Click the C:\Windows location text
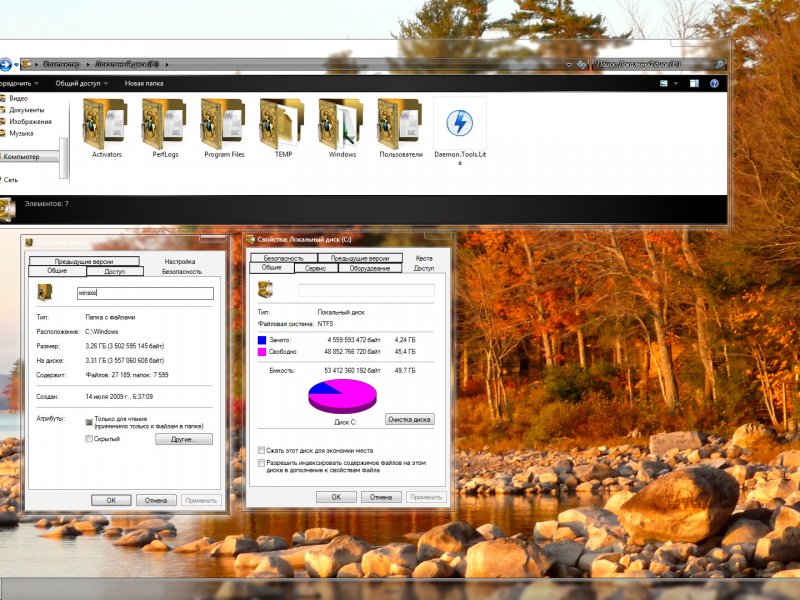 click(102, 332)
